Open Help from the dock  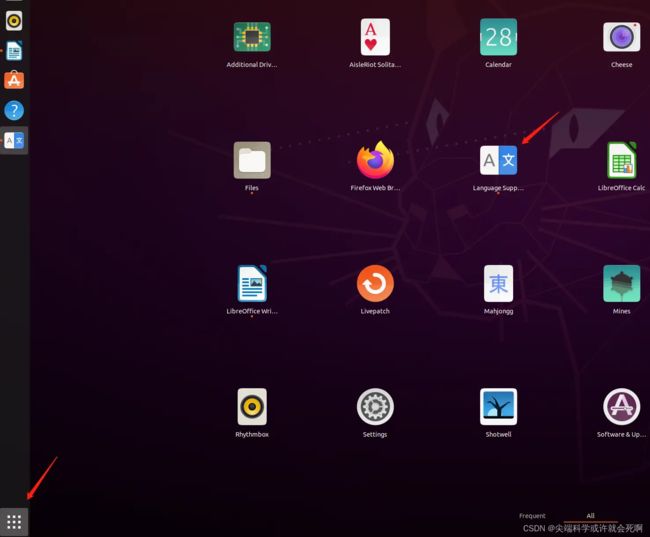[x=14, y=111]
